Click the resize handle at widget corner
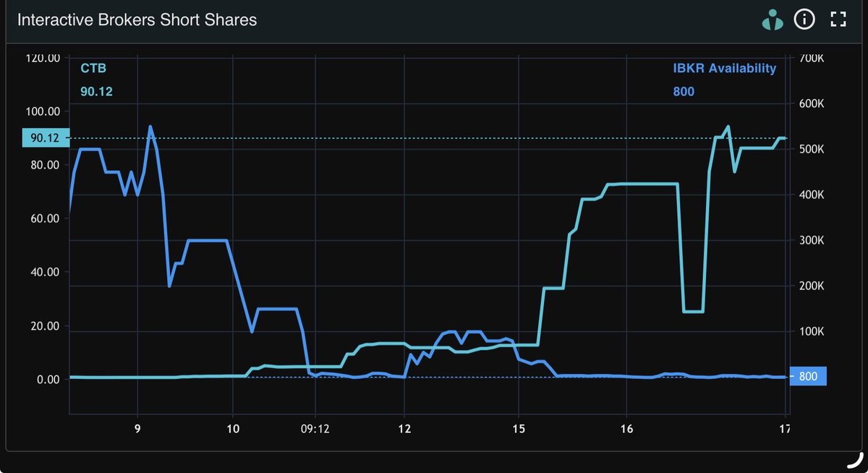Screen dimensions: 868x473 tap(856, 460)
